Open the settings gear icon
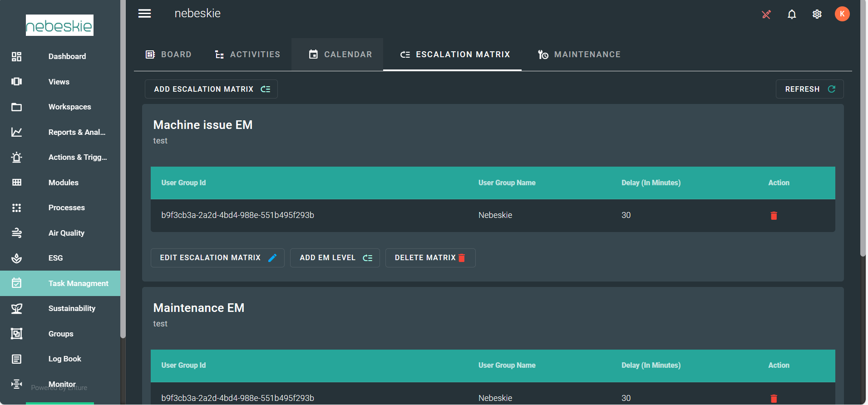868x405 pixels. 817,15
